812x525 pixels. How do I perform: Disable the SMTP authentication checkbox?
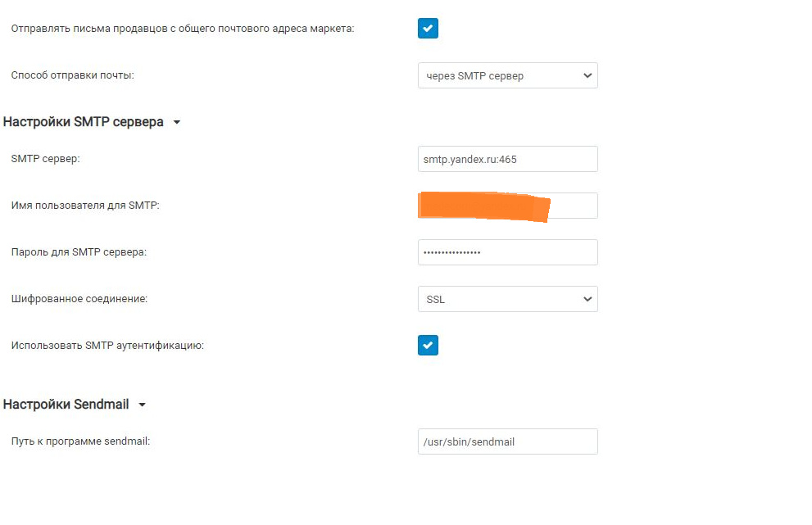click(x=428, y=346)
